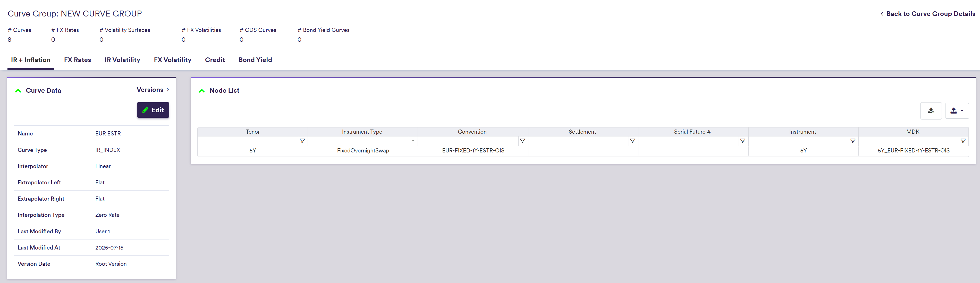Select the 5Y FixedOvernightSwap row
This screenshot has width=980, height=283.
tap(362, 151)
